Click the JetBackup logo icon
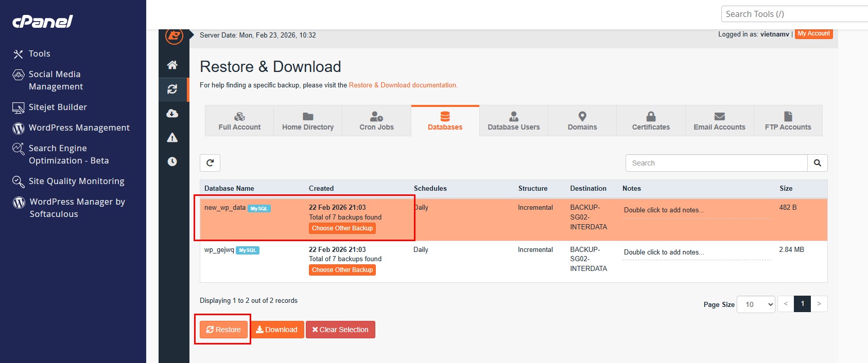Viewport: 868px width, 363px height. pos(174,36)
